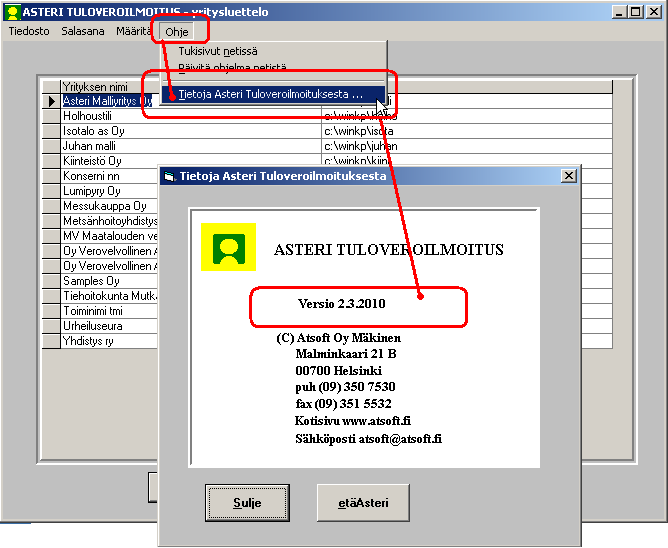This screenshot has height=548, width=668.
Task: Click the Sulje button
Action: click(247, 503)
